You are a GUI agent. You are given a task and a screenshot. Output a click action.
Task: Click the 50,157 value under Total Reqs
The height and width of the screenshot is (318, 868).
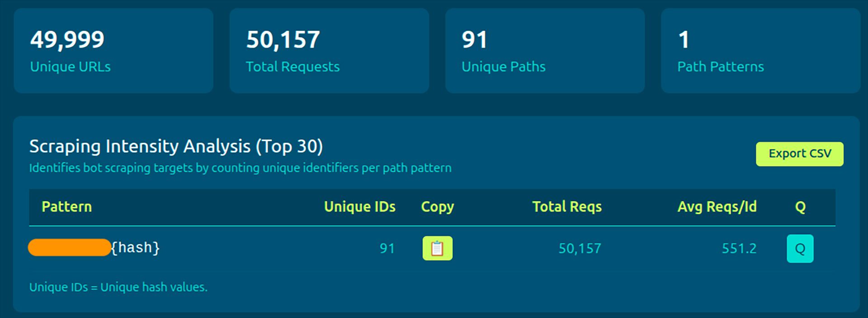click(580, 248)
